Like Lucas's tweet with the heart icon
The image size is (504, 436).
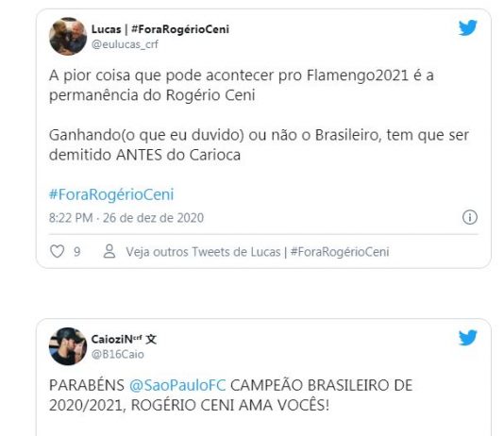[58, 251]
